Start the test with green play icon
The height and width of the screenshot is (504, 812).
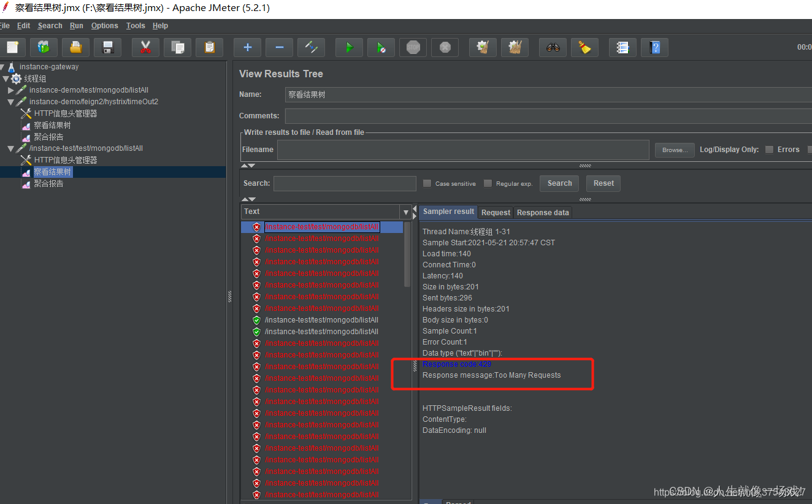(349, 47)
